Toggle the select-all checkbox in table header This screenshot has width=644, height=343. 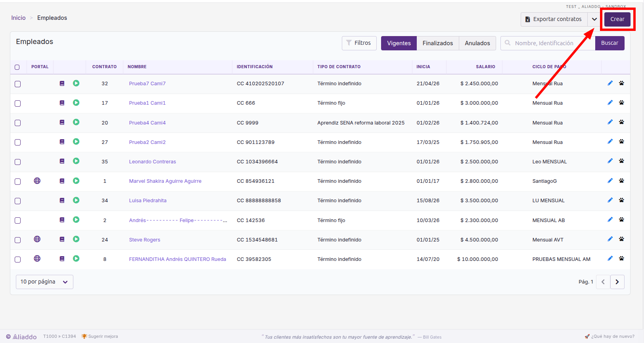coord(17,67)
